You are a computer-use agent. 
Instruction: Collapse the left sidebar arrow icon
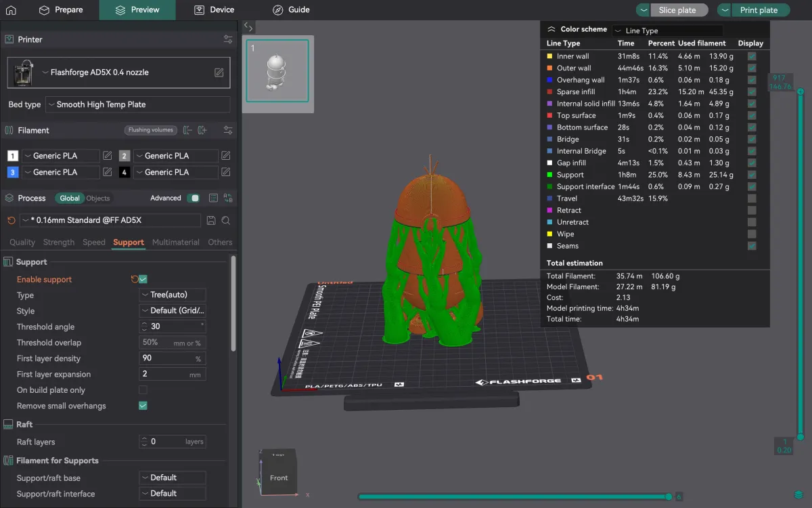click(x=248, y=27)
